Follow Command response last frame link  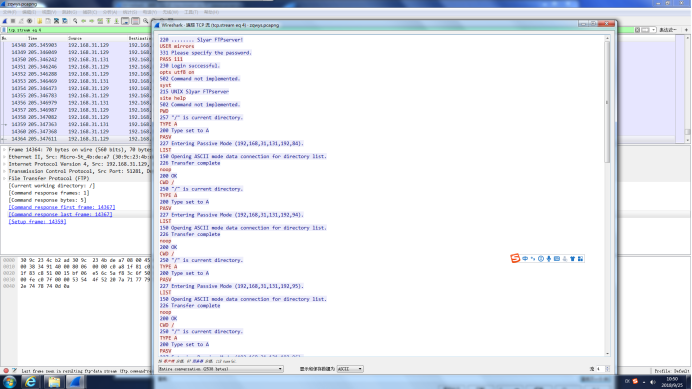click(60, 214)
